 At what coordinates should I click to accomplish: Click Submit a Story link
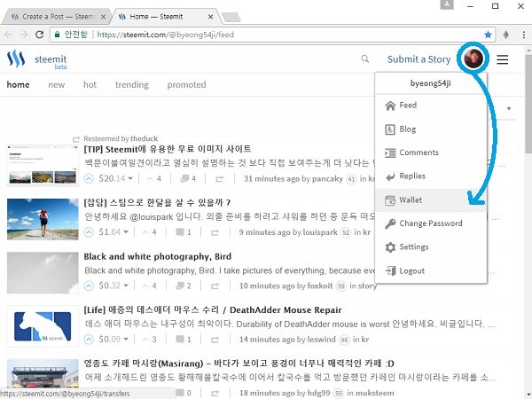tap(419, 59)
